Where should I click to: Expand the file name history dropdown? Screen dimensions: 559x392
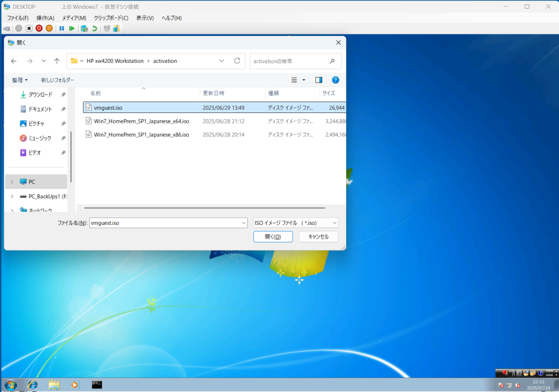click(x=244, y=223)
